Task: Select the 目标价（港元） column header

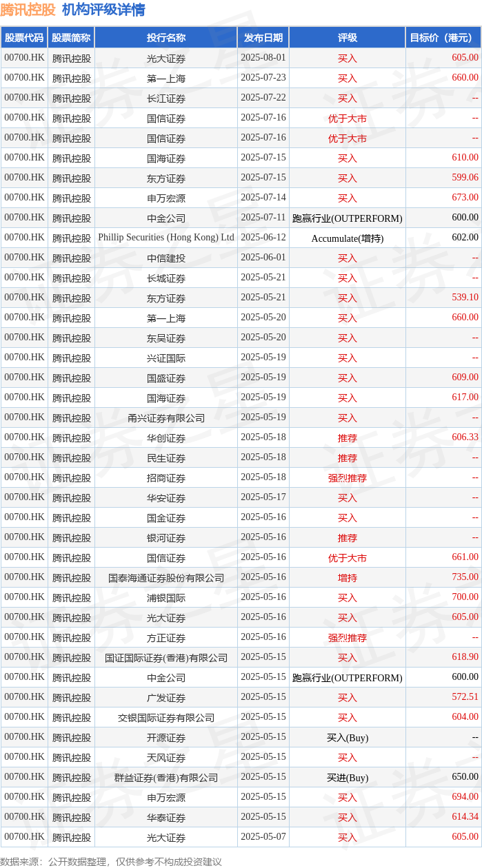Action: click(x=443, y=38)
